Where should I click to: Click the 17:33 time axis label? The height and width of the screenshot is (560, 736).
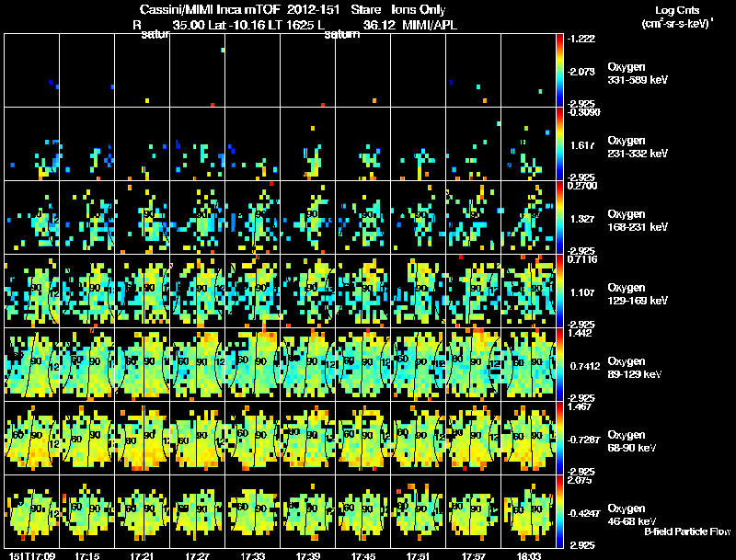click(x=252, y=556)
